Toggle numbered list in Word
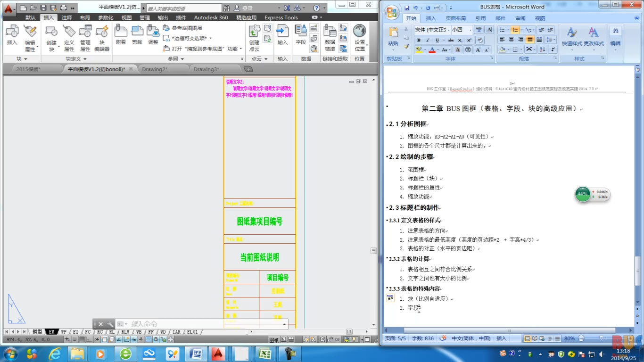644x362 pixels. pyautogui.click(x=515, y=30)
